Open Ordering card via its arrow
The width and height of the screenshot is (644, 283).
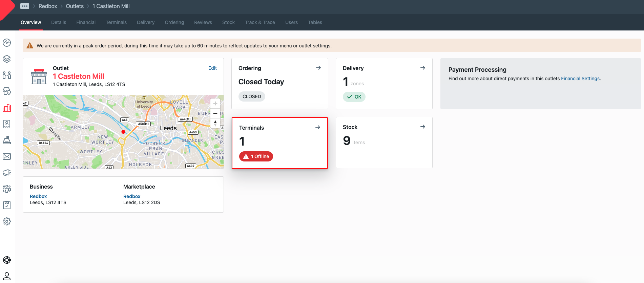(318, 68)
